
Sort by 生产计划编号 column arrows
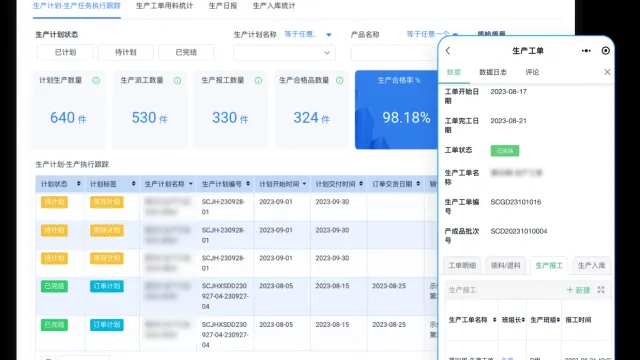248,184
